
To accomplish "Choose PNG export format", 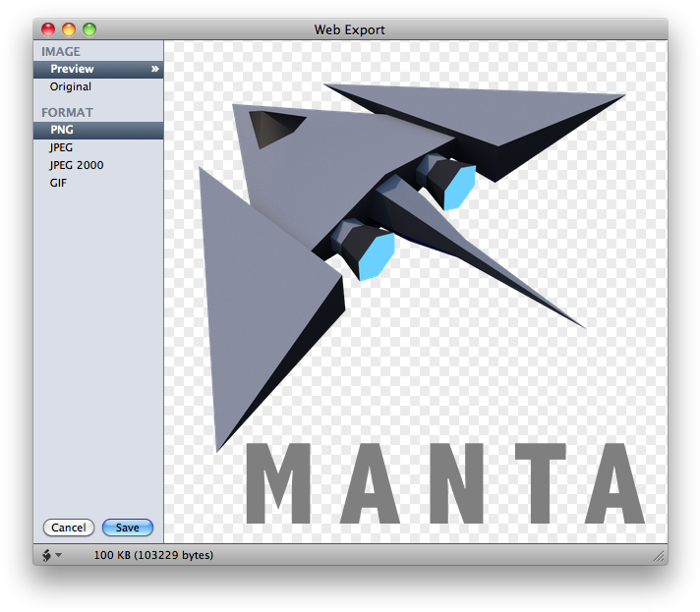I will click(x=98, y=131).
